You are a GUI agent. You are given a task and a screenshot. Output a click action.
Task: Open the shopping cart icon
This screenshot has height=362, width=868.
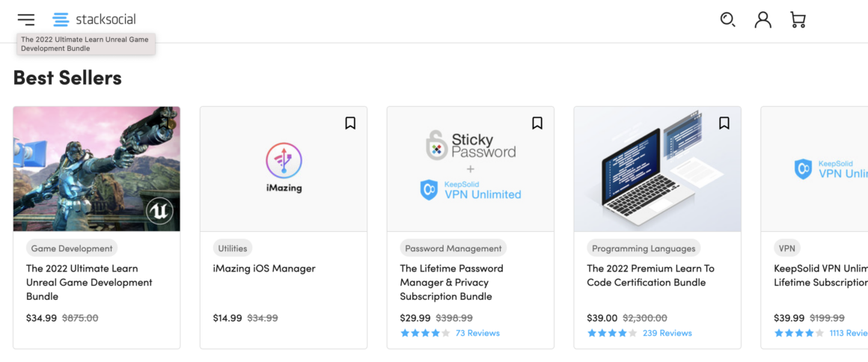pyautogui.click(x=798, y=20)
